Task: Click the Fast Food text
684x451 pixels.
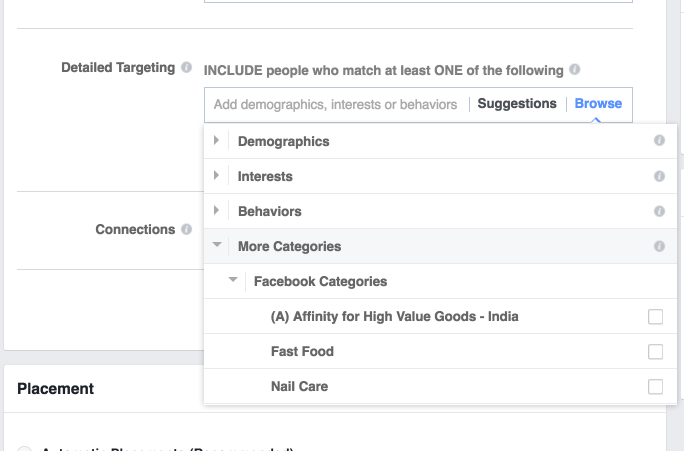Action: 302,352
